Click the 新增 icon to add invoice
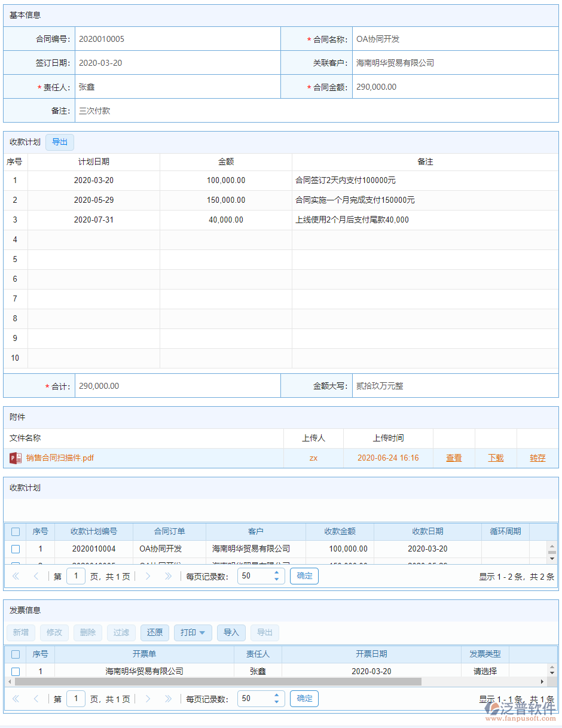 click(x=21, y=632)
